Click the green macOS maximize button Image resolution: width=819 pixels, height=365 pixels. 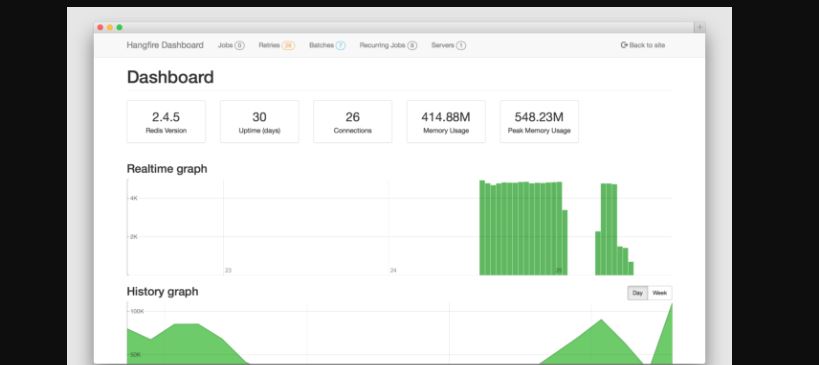(120, 27)
